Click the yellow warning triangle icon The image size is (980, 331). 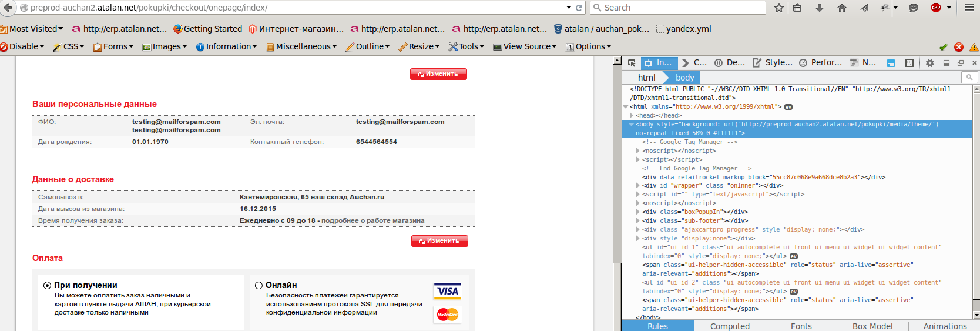(x=974, y=47)
